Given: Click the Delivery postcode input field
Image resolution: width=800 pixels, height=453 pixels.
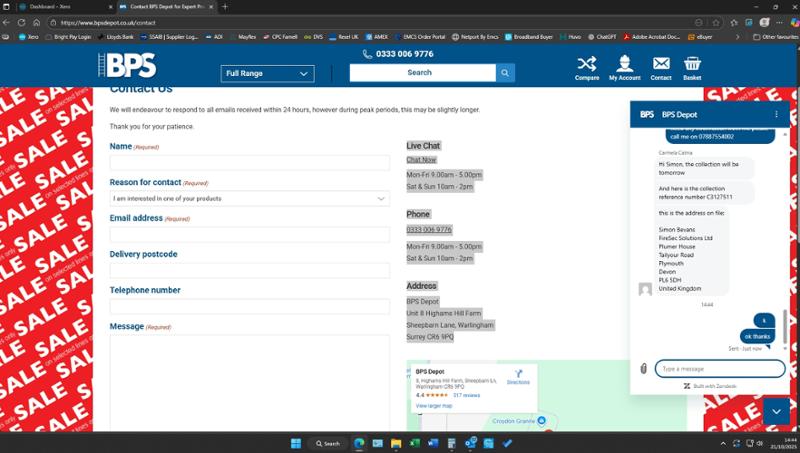Looking at the screenshot, I should point(249,270).
